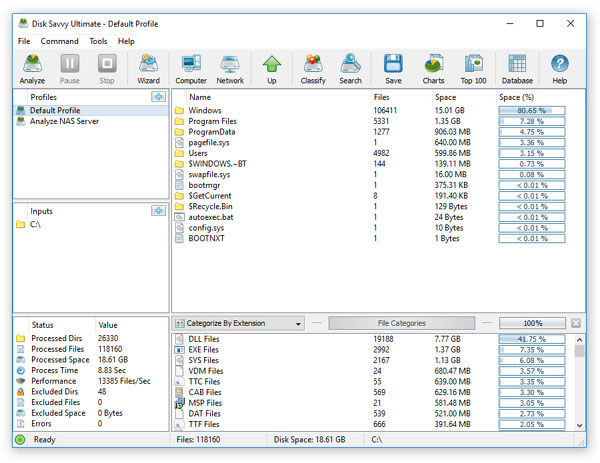Image resolution: width=600 pixels, height=463 pixels.
Task: Open the Tools menu
Action: (x=98, y=41)
